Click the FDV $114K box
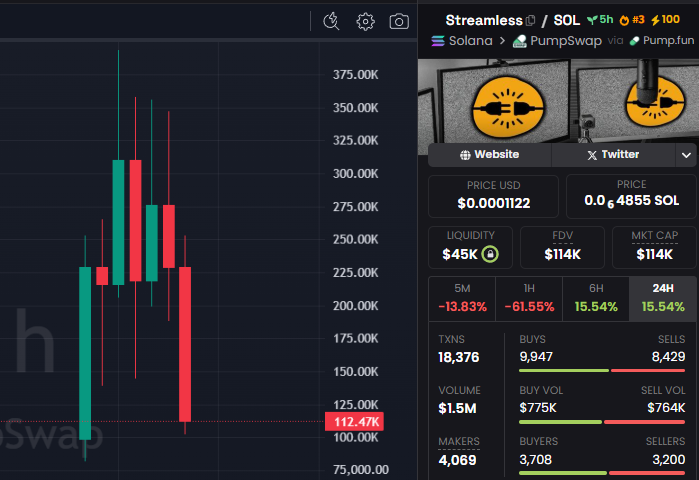 562,247
